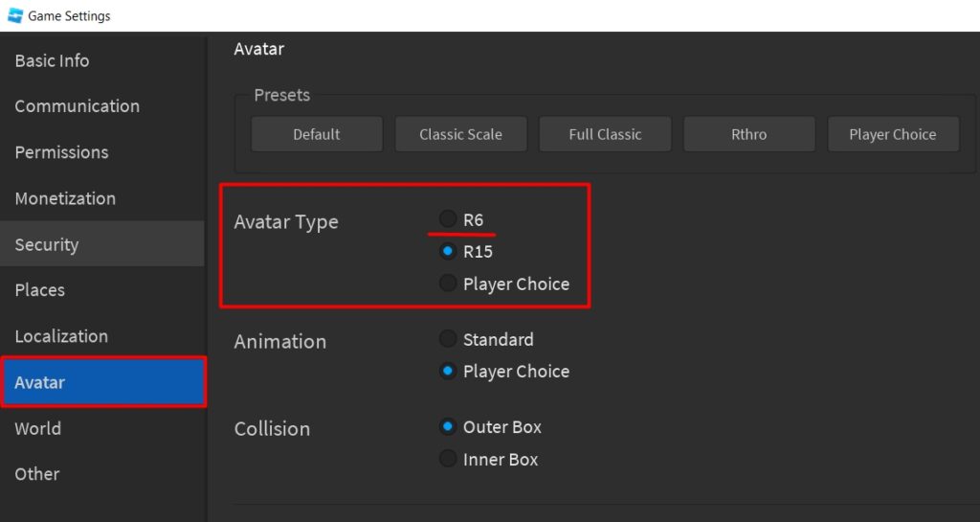Set Collision to Inner Box

click(448, 459)
